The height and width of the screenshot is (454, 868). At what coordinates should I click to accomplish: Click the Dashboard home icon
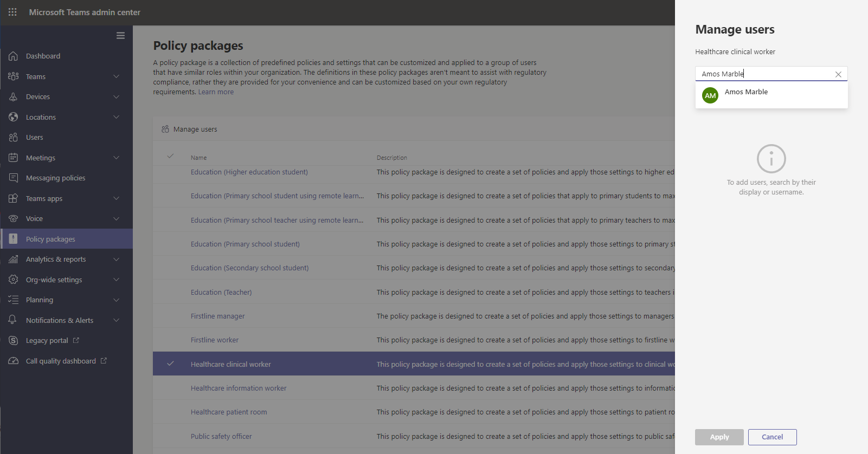tap(14, 56)
